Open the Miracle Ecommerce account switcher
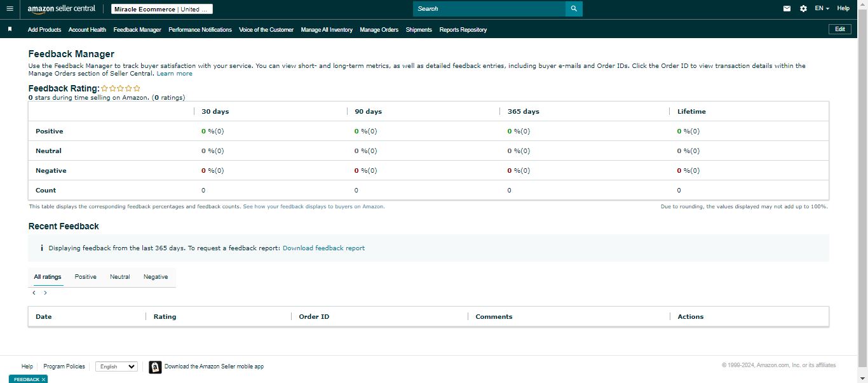This screenshot has width=868, height=383. click(162, 9)
